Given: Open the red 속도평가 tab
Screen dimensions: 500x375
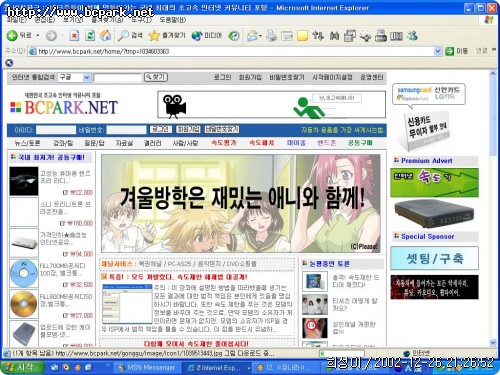Looking at the screenshot, I should point(224,143).
